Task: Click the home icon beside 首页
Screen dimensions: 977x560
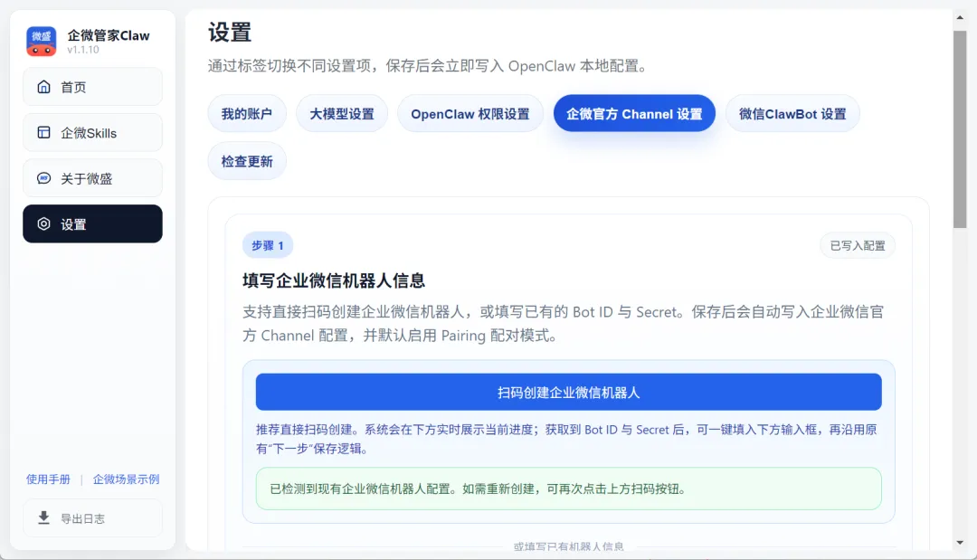Action: coord(43,87)
